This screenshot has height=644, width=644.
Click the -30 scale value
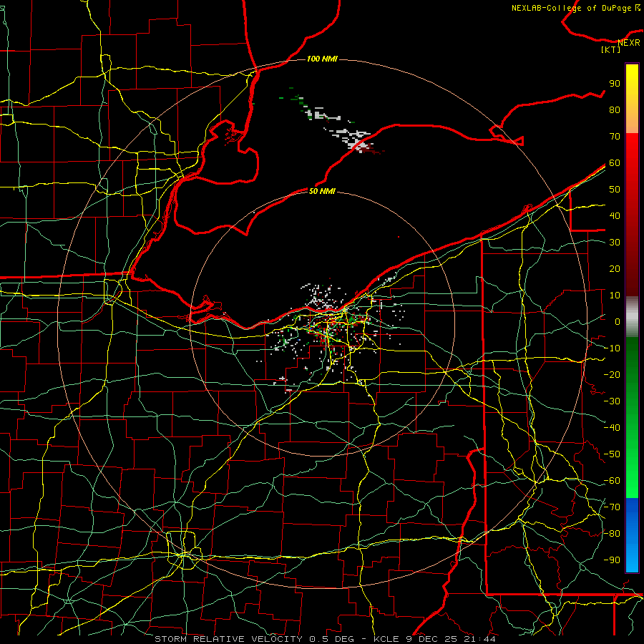pyautogui.click(x=612, y=401)
